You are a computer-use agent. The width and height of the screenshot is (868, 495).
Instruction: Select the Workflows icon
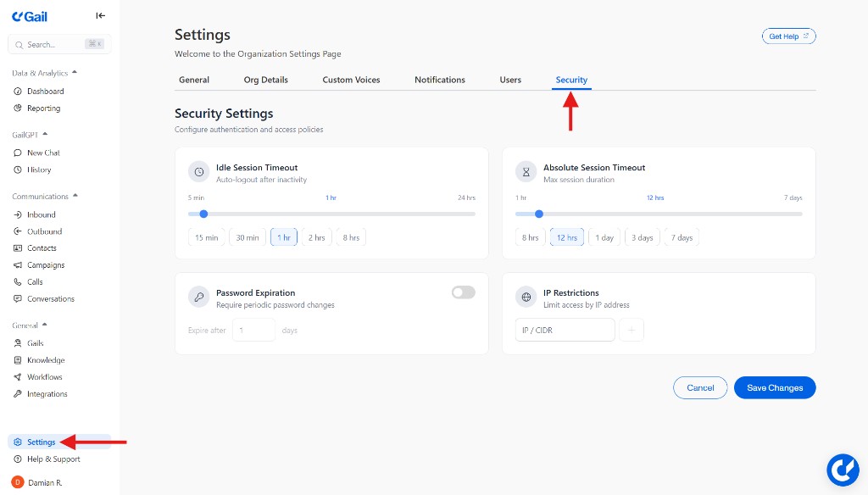point(19,376)
